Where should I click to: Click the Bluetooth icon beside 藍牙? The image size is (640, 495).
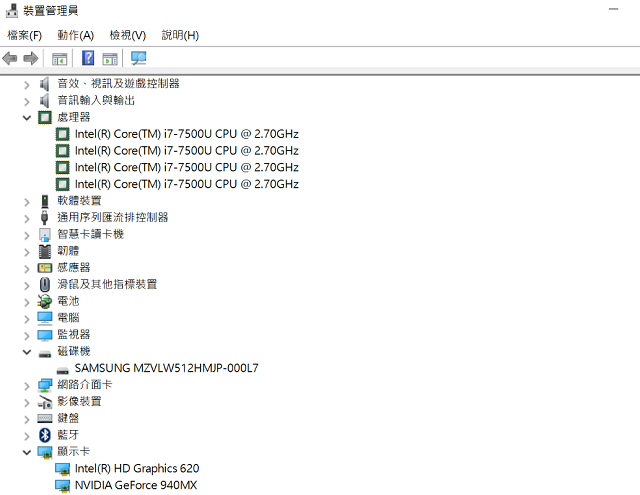click(45, 435)
